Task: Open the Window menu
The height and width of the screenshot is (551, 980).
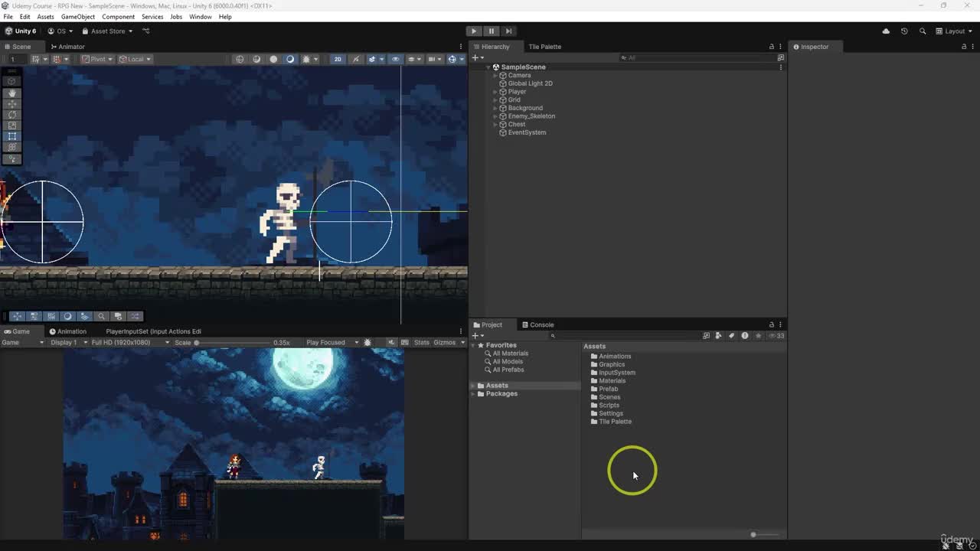Action: pyautogui.click(x=201, y=17)
